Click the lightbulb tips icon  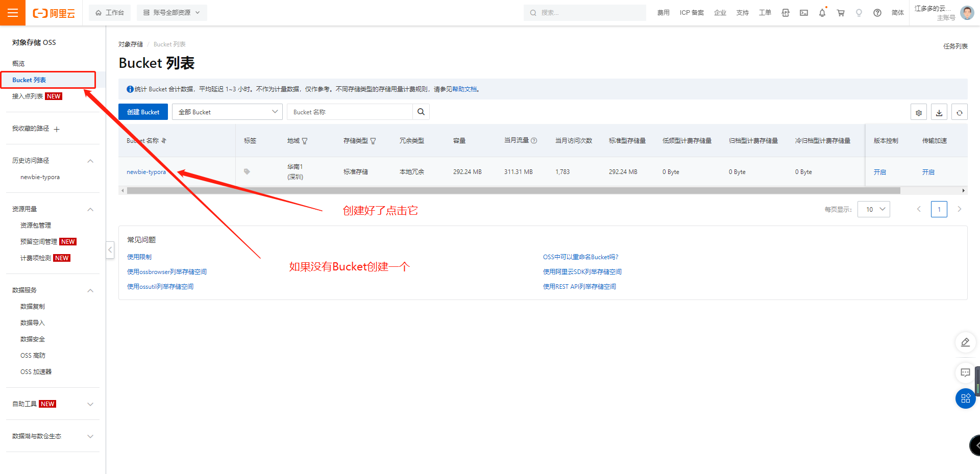coord(859,13)
